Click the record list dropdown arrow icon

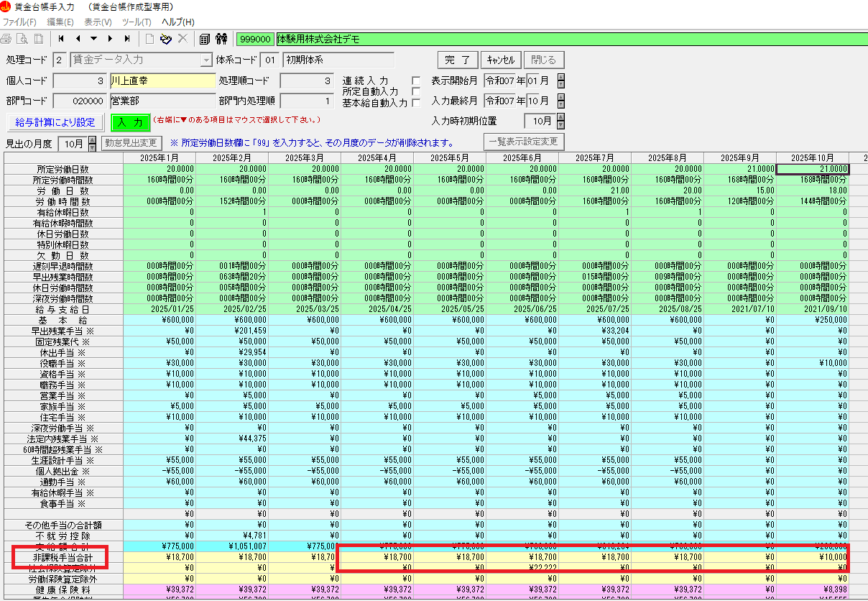coord(94,39)
